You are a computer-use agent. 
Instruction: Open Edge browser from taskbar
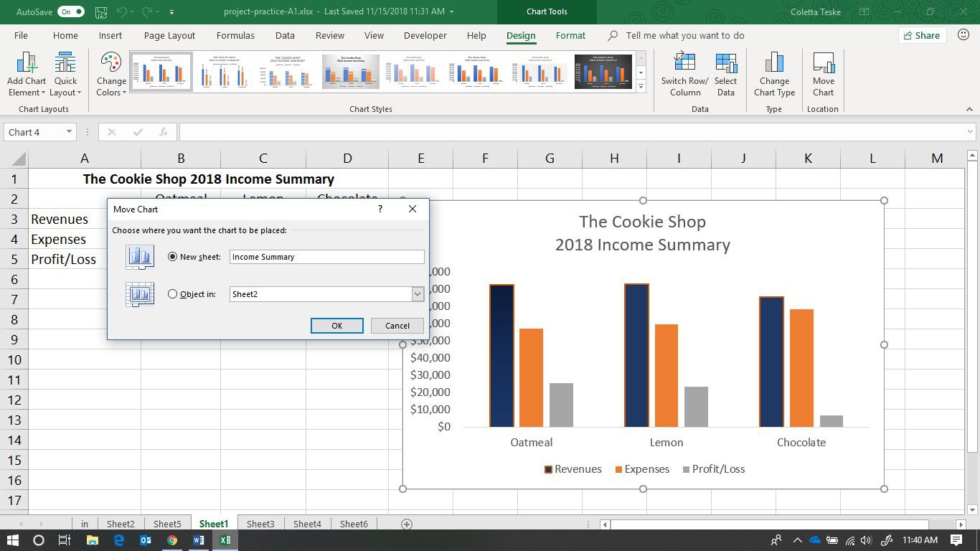[x=118, y=540]
